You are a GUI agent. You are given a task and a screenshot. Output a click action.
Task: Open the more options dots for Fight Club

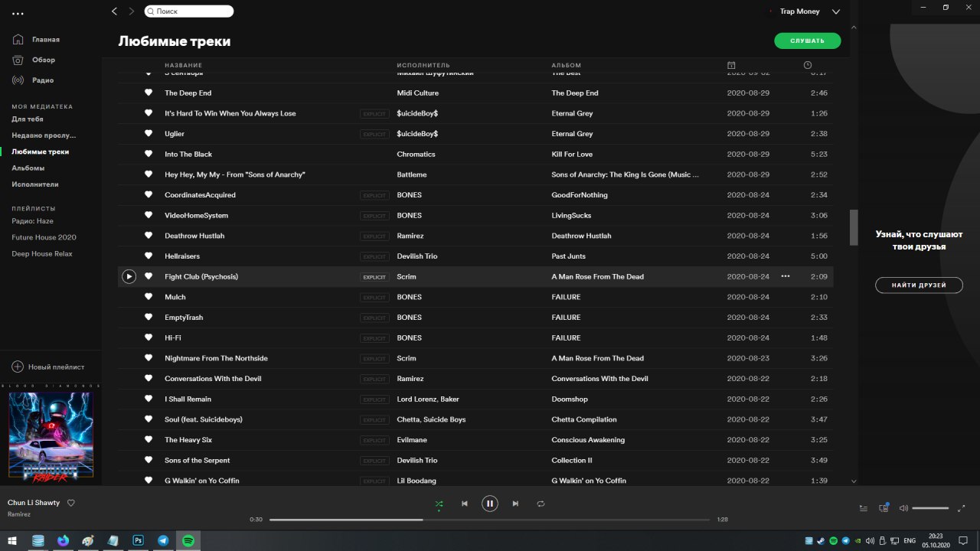(785, 276)
